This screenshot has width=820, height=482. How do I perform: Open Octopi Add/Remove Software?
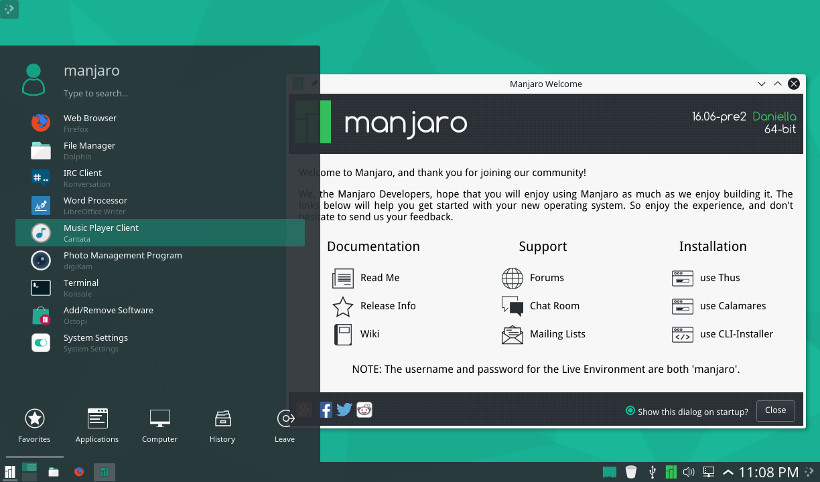160,315
